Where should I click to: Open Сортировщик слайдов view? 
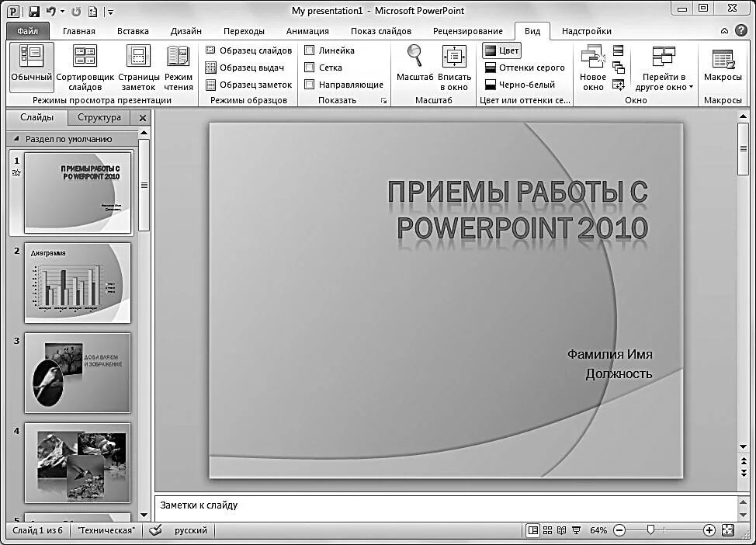coord(85,67)
